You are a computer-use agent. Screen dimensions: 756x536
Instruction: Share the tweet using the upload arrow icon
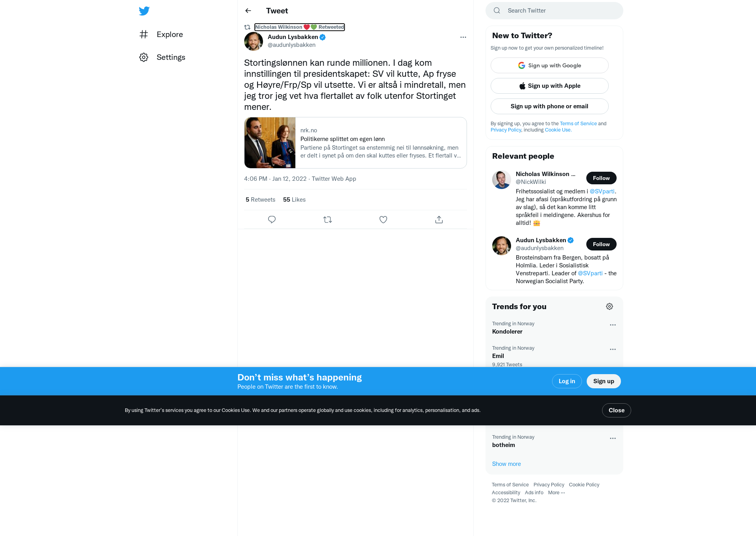439,220
